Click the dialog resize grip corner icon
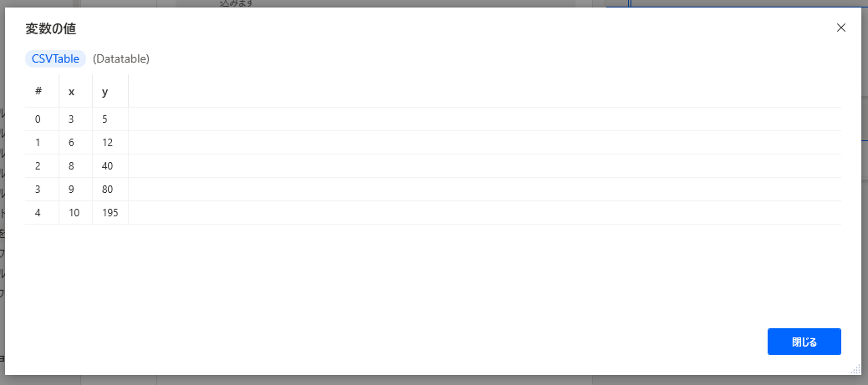Screen dimensions: 868x385 855,369
